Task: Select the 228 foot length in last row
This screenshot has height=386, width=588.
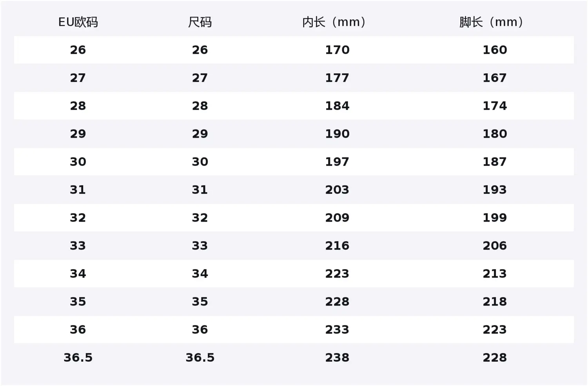Action: coord(495,357)
